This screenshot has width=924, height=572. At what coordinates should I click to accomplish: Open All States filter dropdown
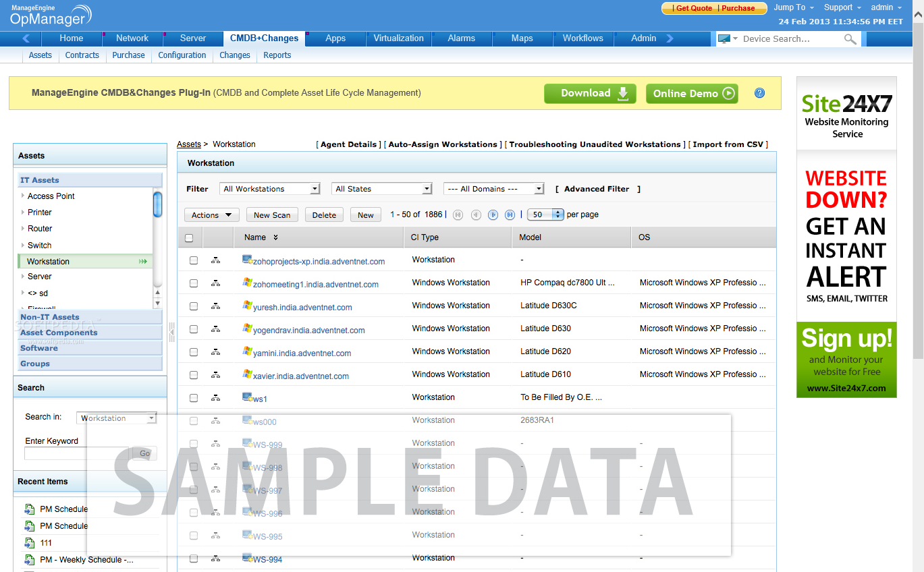click(x=382, y=189)
